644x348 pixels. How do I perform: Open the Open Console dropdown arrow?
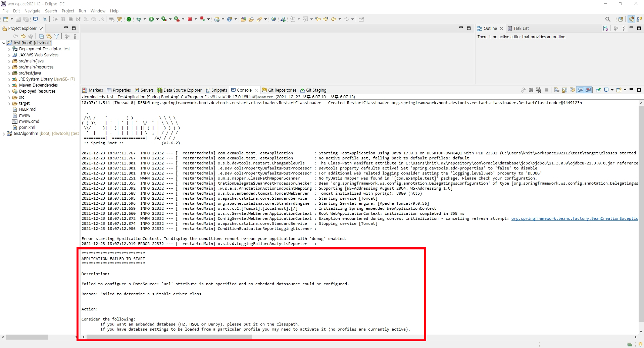(x=625, y=90)
